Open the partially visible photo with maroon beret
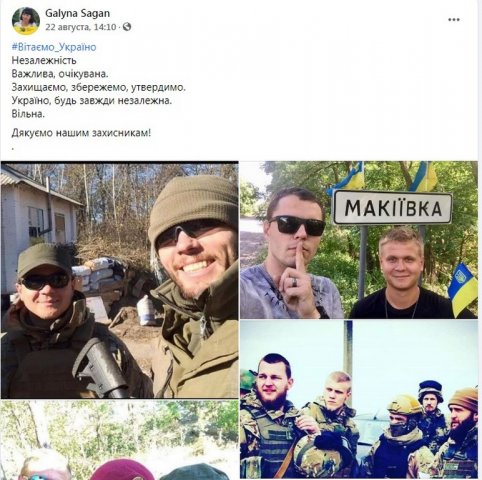This screenshot has height=480, width=482. click(119, 440)
